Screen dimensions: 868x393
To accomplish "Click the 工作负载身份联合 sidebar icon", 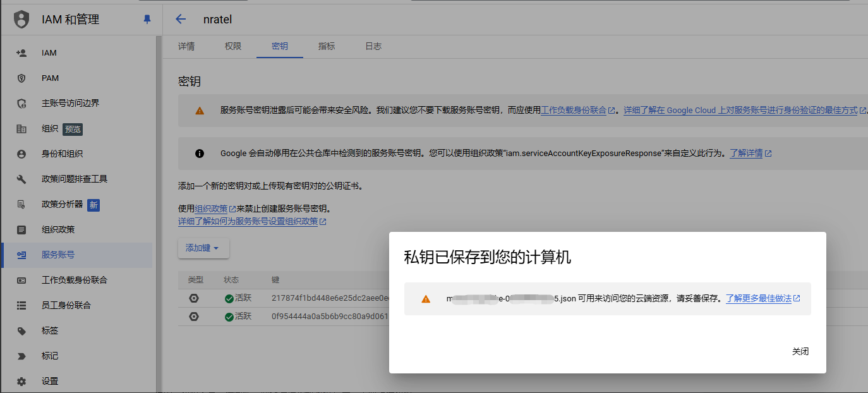I will click(x=21, y=281).
